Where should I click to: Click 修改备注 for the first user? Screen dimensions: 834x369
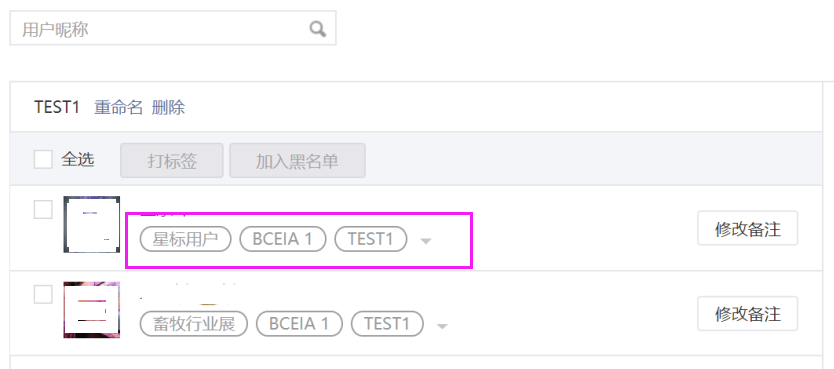pyautogui.click(x=747, y=228)
